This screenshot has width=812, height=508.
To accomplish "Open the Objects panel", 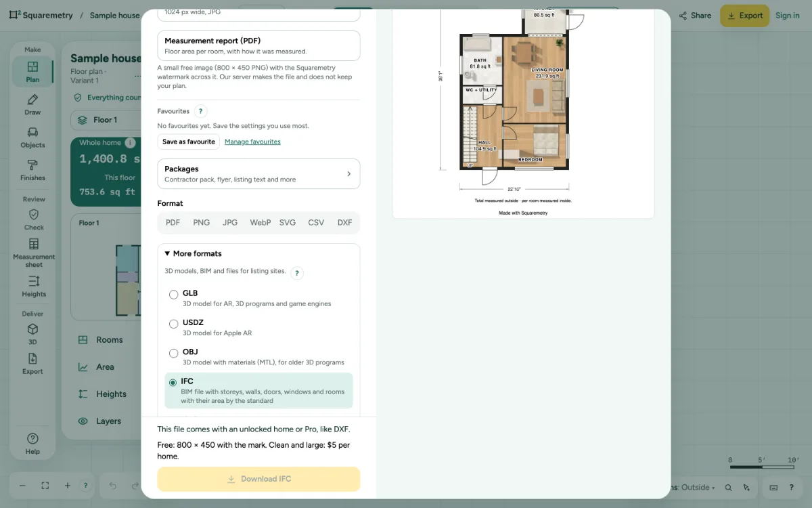I will (32, 137).
